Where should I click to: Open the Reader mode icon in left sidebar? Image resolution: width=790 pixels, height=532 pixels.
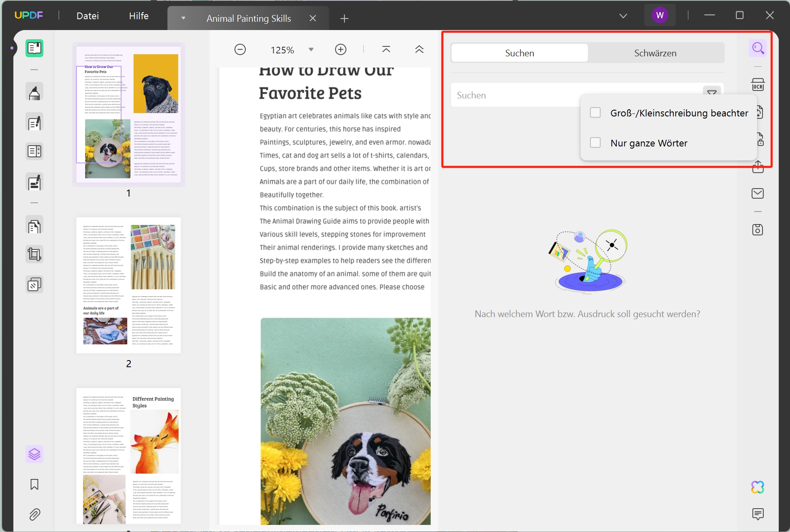[x=34, y=48]
